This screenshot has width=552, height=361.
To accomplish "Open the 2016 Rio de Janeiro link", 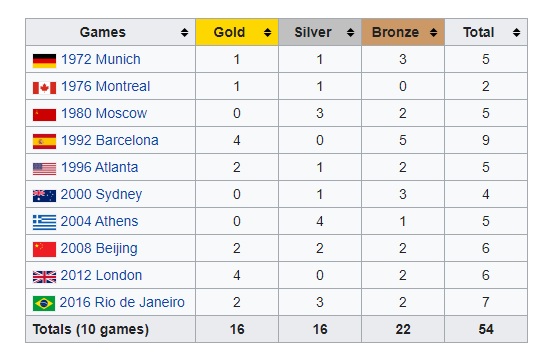I will click(122, 302).
